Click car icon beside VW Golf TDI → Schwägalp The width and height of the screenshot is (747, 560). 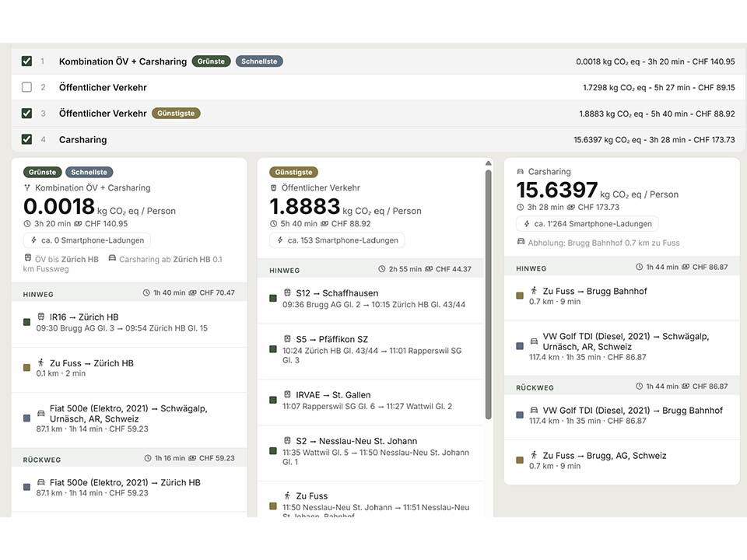(534, 341)
